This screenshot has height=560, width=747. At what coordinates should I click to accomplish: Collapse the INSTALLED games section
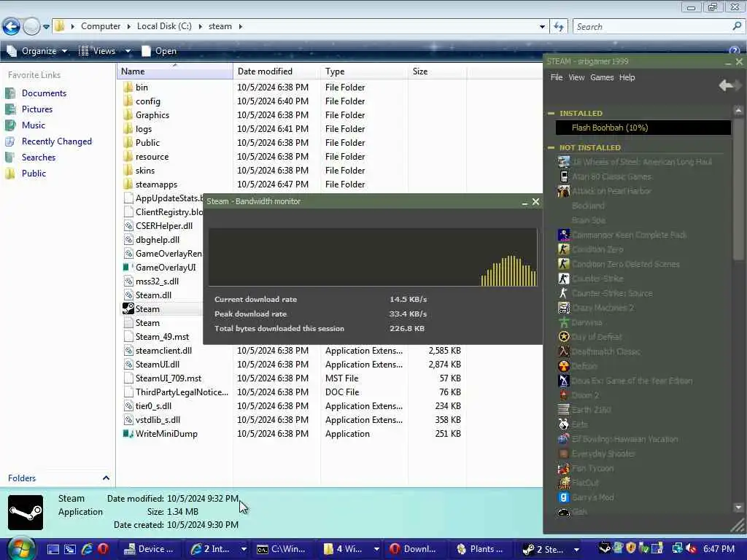click(x=551, y=113)
